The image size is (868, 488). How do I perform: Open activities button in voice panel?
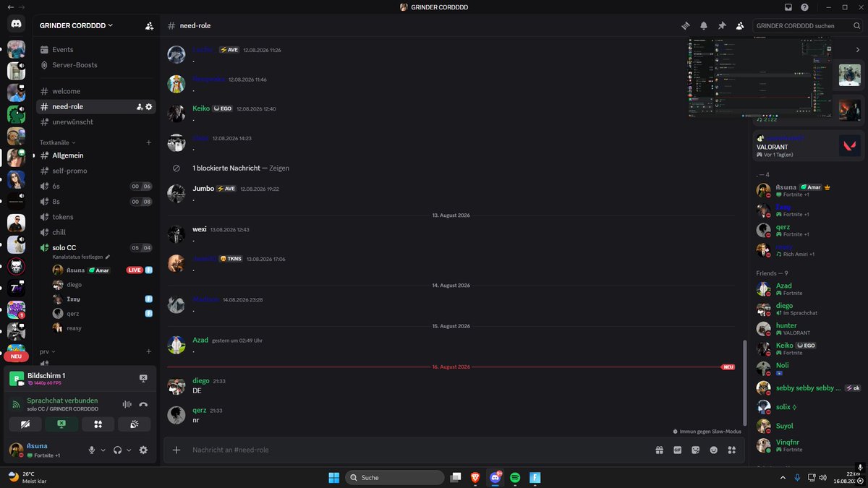(98, 424)
